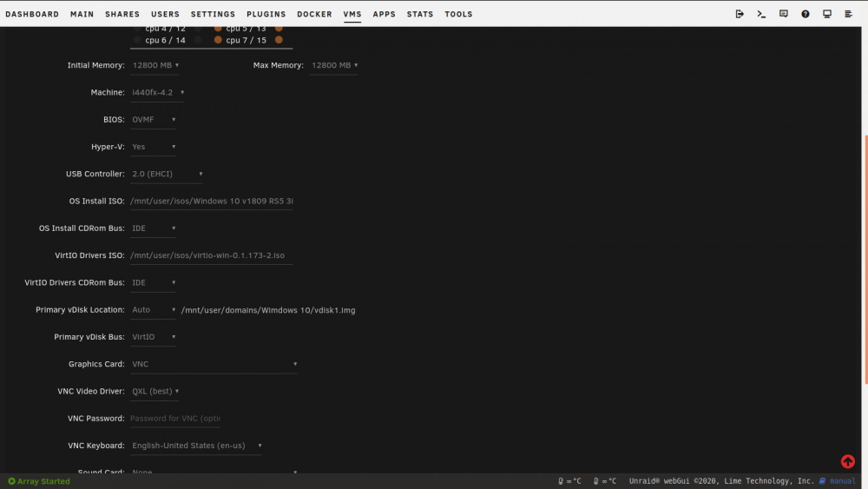Click the help question-mark icon
This screenshot has height=489, width=868.
(806, 14)
